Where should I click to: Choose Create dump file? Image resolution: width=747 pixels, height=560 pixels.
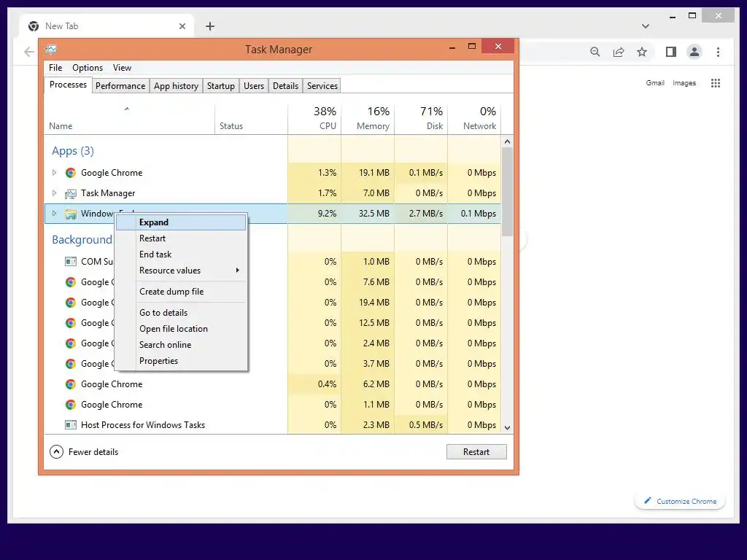point(181,292)
